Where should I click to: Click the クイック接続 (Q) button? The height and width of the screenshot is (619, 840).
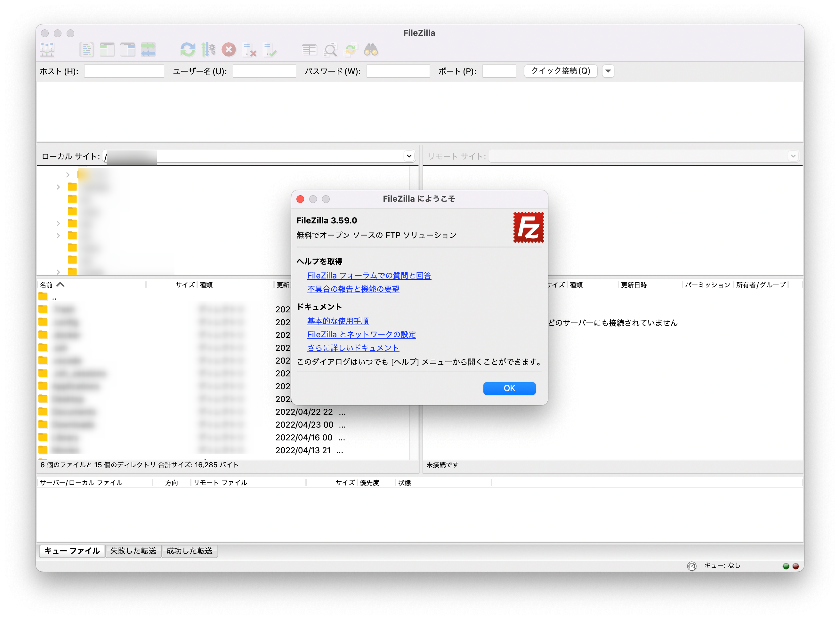(x=561, y=71)
